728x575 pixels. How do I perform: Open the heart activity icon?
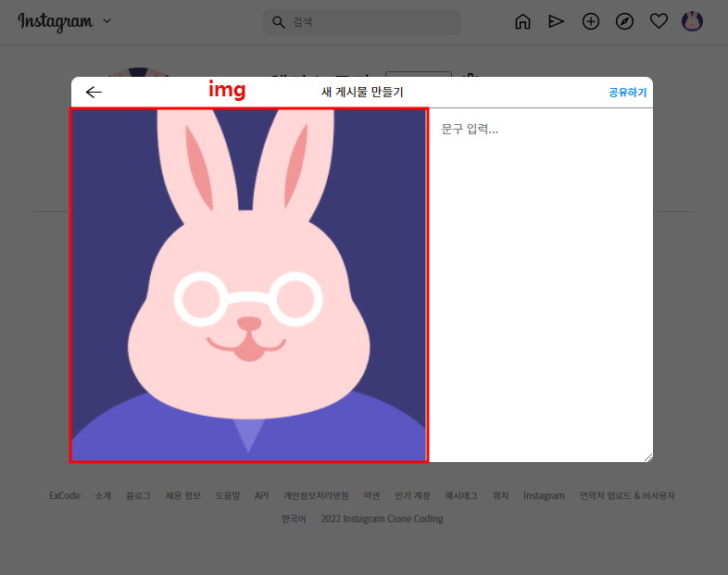(x=659, y=21)
